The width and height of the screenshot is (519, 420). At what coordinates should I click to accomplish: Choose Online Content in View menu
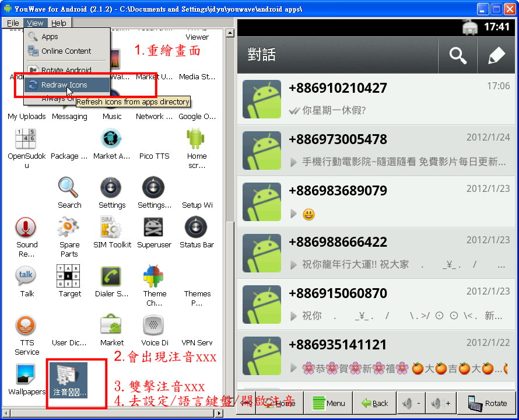(67, 51)
